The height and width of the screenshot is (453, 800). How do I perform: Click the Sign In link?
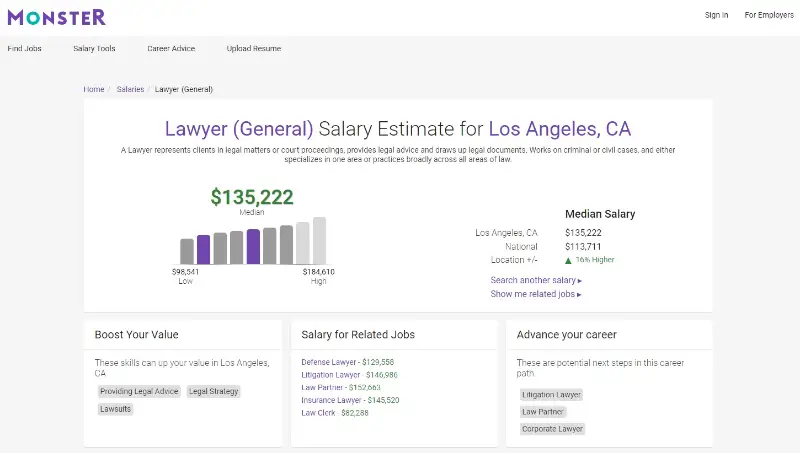point(716,15)
